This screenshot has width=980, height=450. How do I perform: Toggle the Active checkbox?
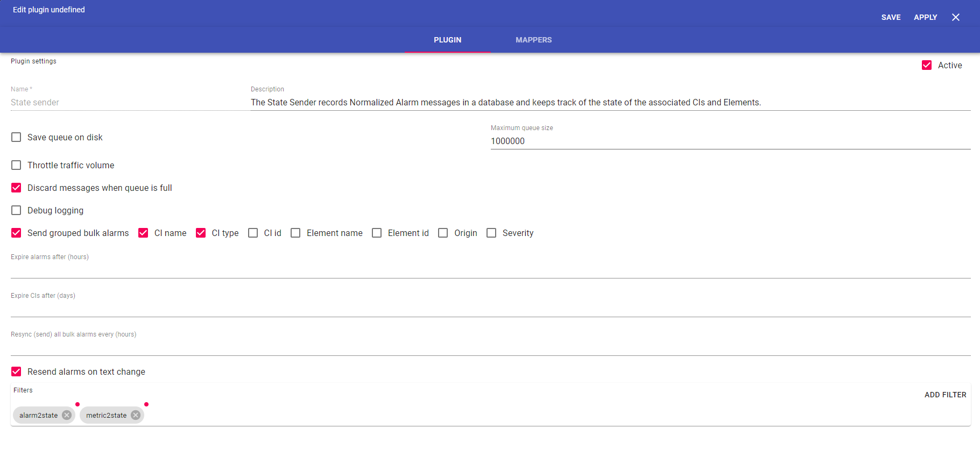[x=927, y=65]
